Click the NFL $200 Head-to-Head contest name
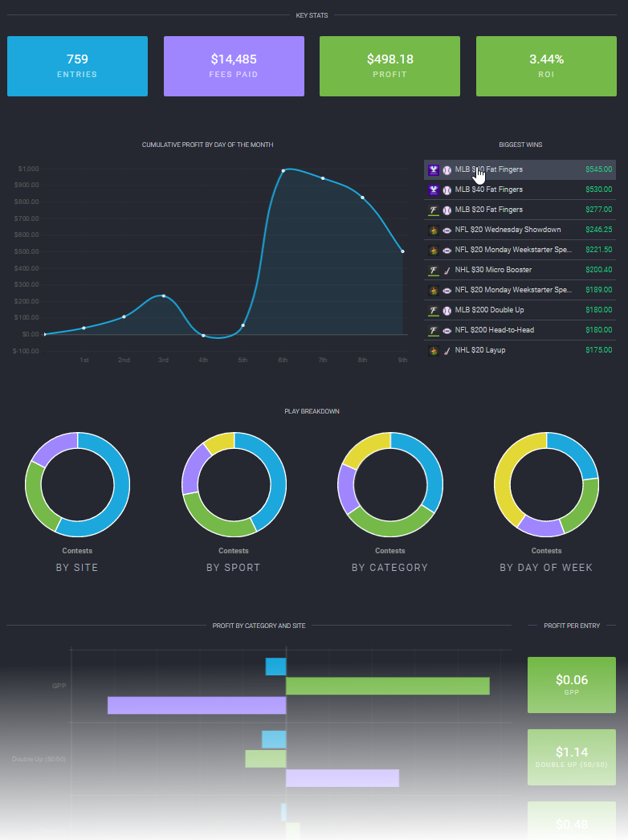 point(495,330)
